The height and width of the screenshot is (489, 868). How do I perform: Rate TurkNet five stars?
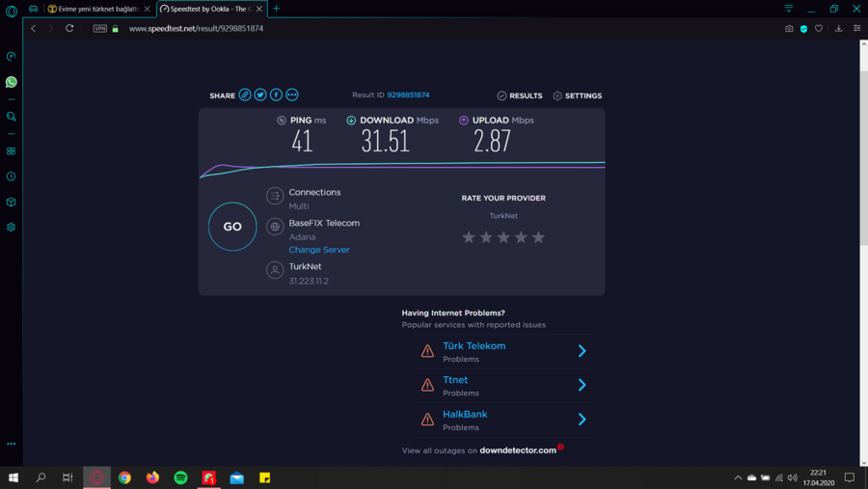point(538,237)
